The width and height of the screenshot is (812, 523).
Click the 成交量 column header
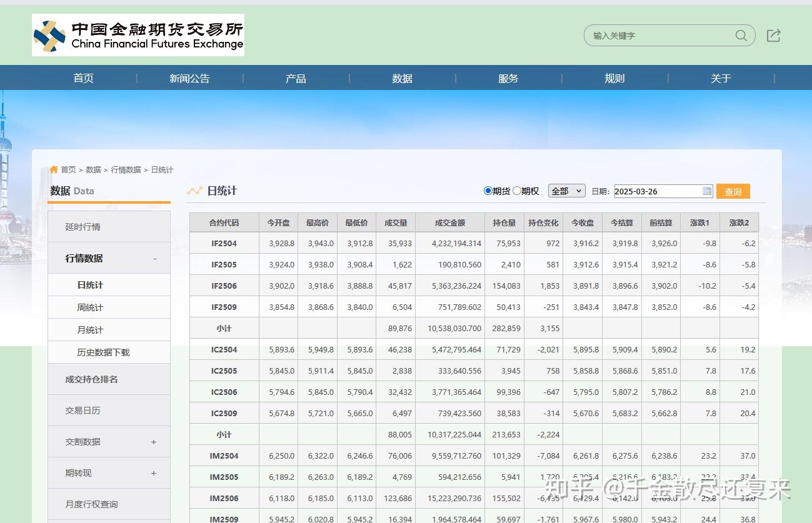(396, 222)
